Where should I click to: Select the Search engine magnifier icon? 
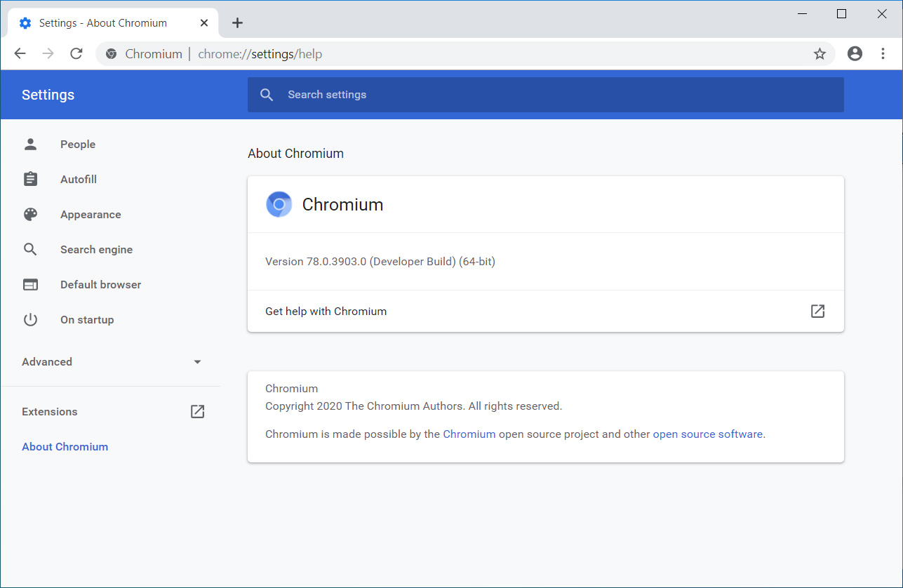point(30,249)
